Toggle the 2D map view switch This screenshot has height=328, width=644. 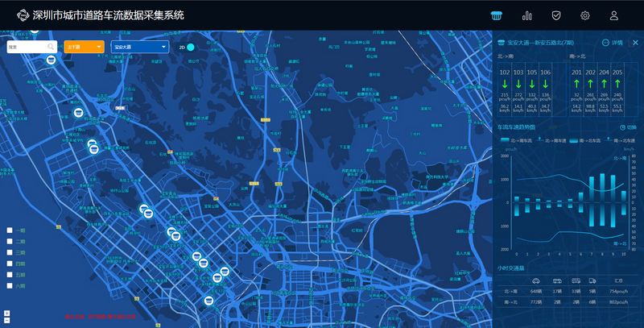click(191, 48)
